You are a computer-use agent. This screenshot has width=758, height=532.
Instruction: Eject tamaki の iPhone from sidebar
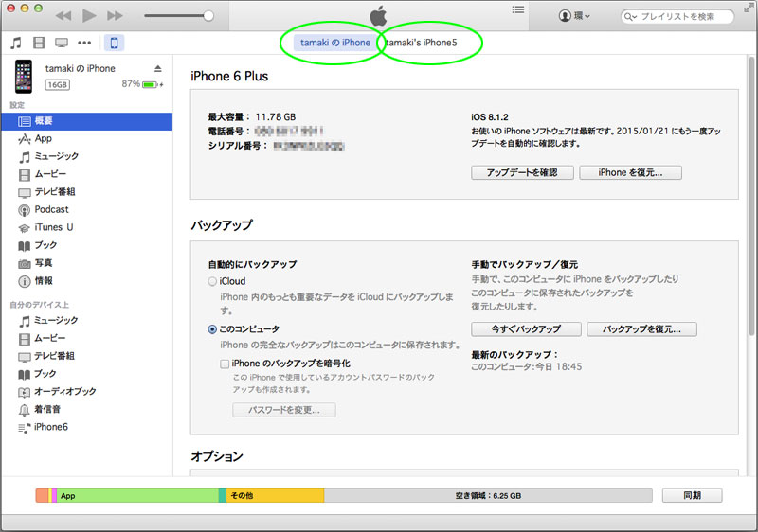(158, 69)
